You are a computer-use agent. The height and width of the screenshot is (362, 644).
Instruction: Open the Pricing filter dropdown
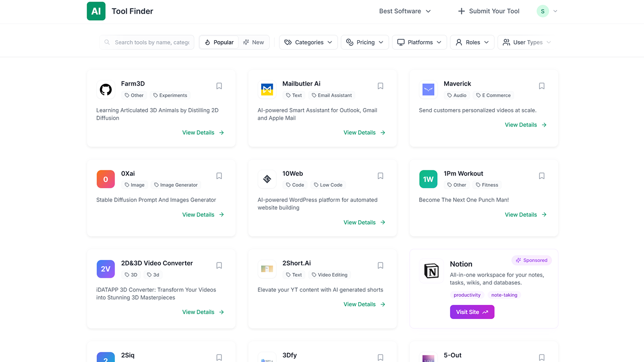(365, 42)
